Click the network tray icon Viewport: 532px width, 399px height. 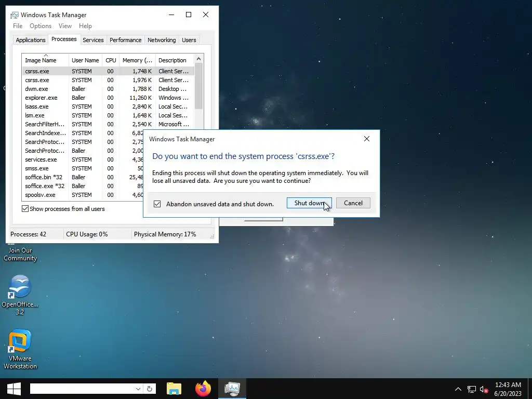[472, 389]
